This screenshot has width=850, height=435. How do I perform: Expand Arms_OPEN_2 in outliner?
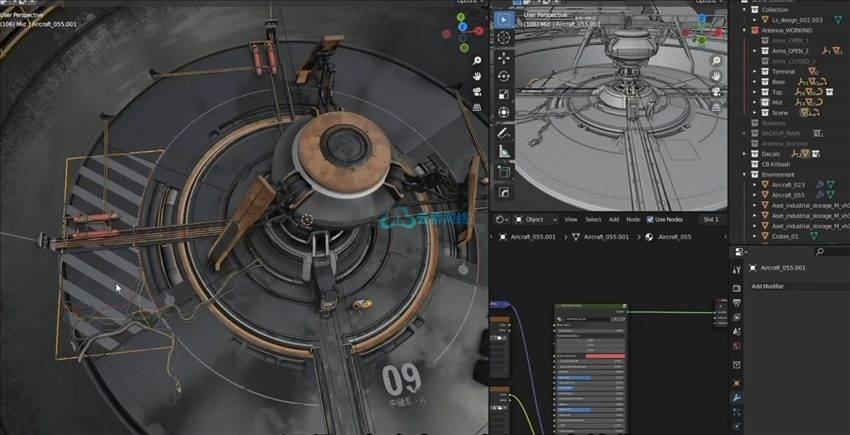[755, 51]
